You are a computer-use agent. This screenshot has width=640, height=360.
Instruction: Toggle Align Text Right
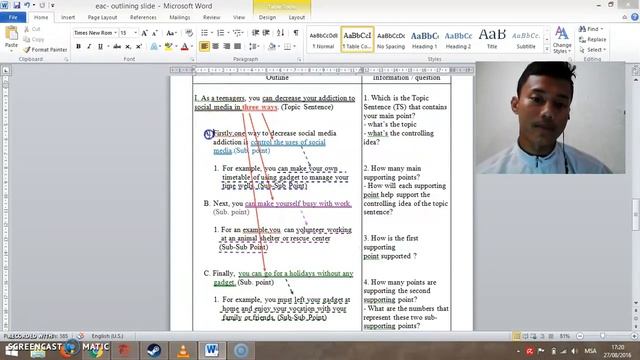pos(227,46)
